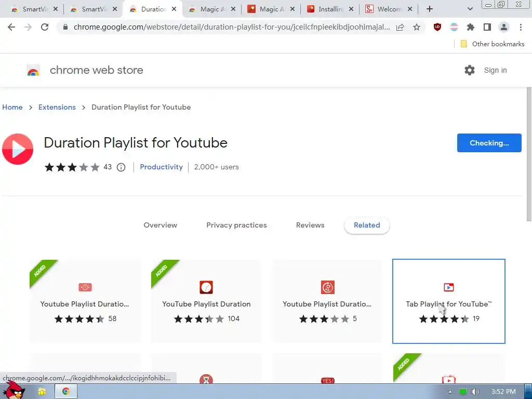Click the 43 ratings count

(108, 167)
